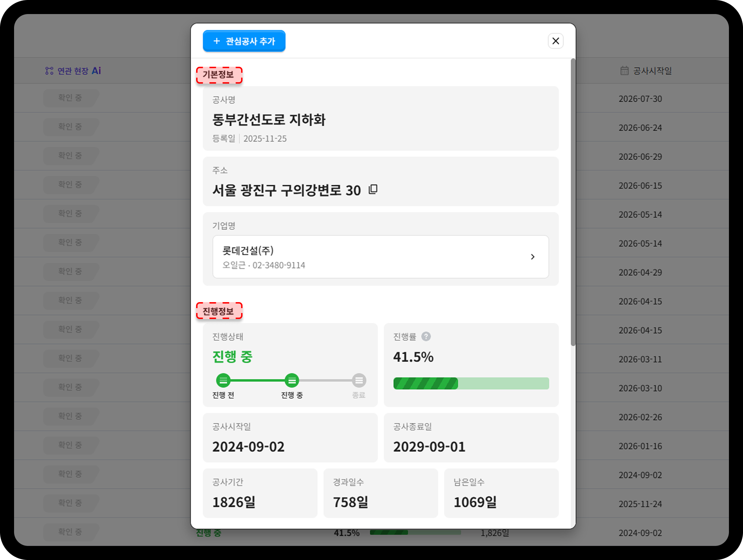
Task: Click background row date 2026-06-15
Action: (640, 186)
